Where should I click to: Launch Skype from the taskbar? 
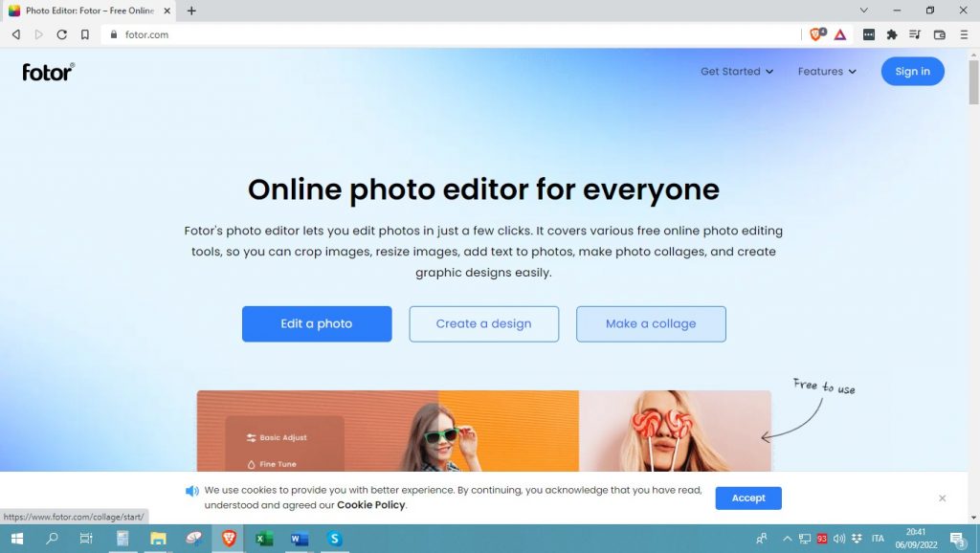pyautogui.click(x=334, y=539)
